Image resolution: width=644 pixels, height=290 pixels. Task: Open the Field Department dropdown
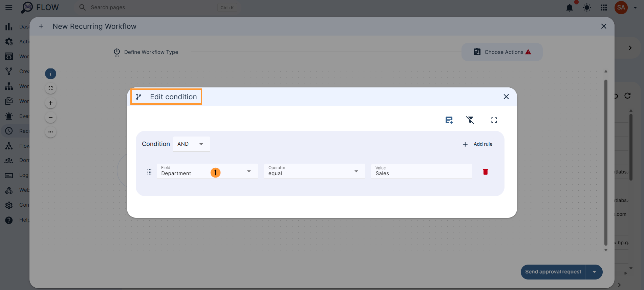click(x=207, y=171)
